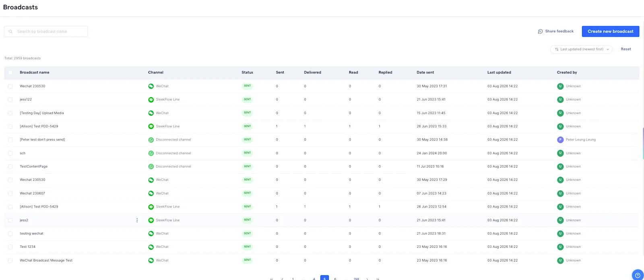Screen dimensions: 644x280
Task: Click the Unknown avatar in Wechat 230607 row
Action: tap(560, 193)
